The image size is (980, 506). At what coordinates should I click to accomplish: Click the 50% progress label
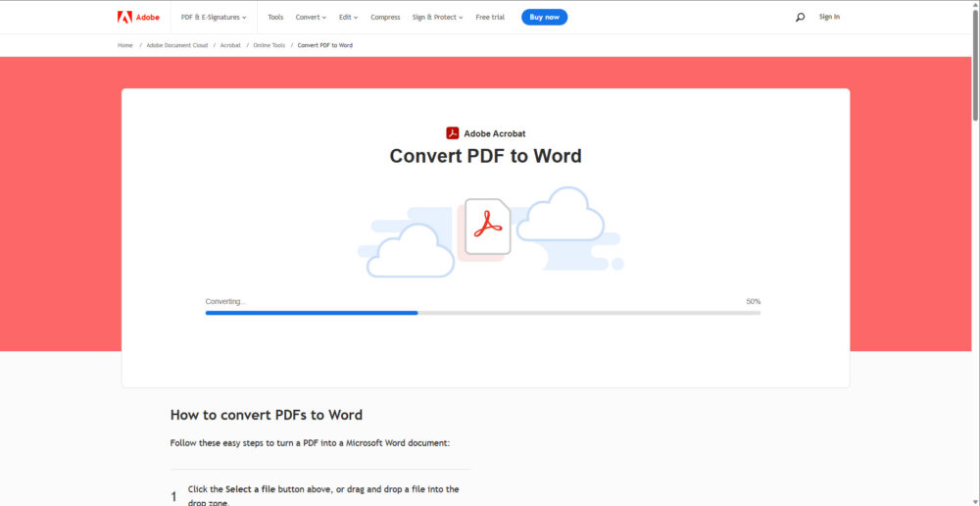pos(753,301)
